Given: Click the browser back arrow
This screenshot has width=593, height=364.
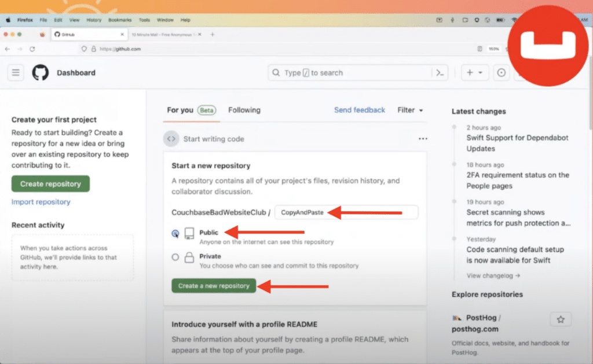Looking at the screenshot, I should (x=7, y=49).
